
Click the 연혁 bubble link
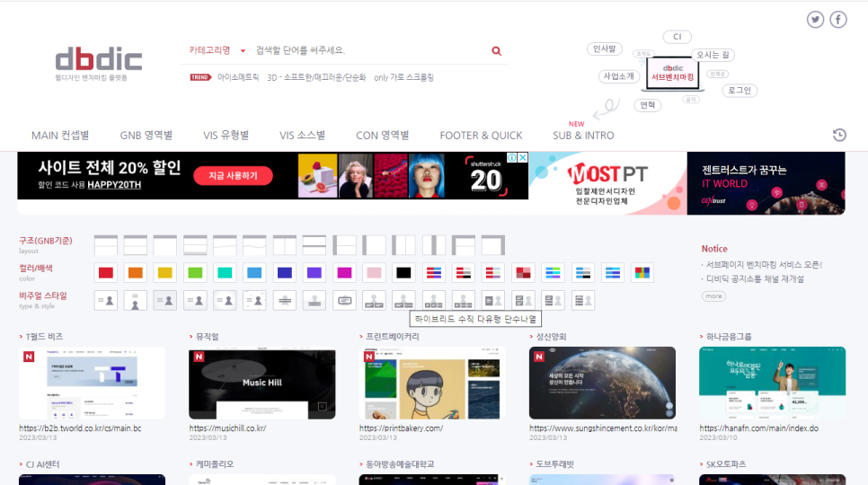[x=648, y=105]
